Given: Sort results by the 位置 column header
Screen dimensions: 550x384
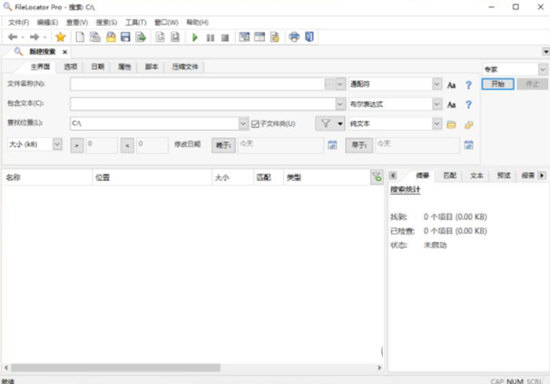Looking at the screenshot, I should 152,177.
